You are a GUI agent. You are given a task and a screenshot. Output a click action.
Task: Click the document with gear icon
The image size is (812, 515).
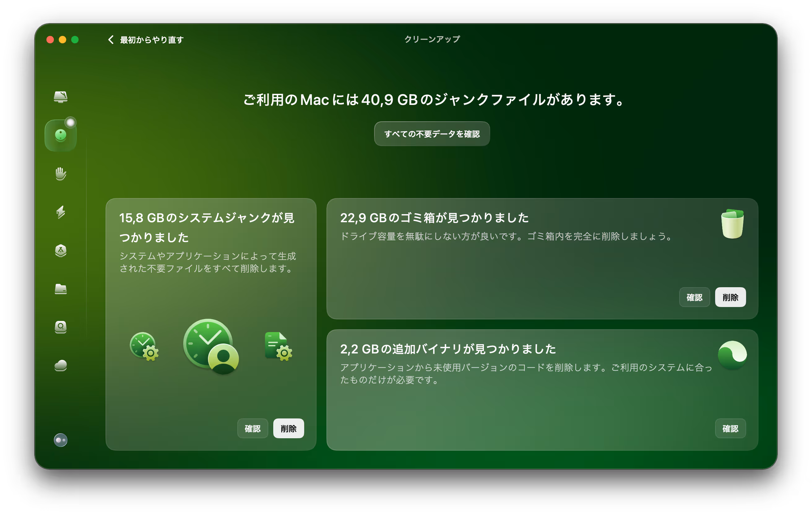[x=278, y=346]
